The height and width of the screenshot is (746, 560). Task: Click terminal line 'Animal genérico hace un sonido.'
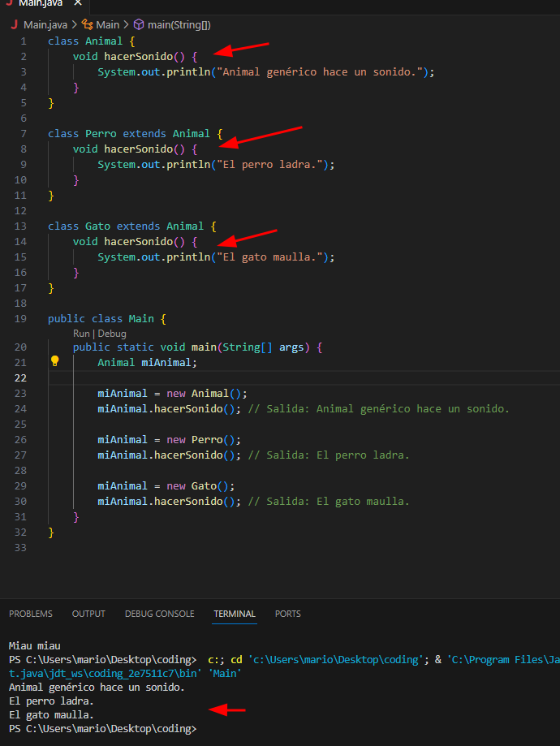[97, 688]
